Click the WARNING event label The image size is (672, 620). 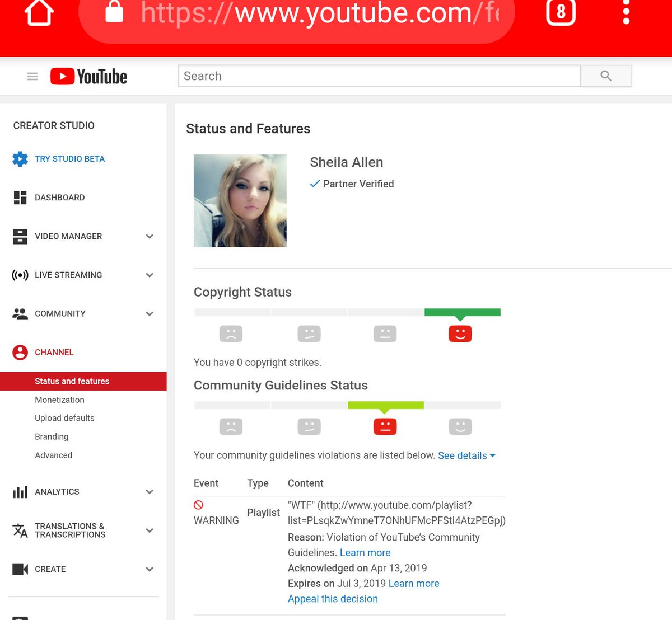216,520
